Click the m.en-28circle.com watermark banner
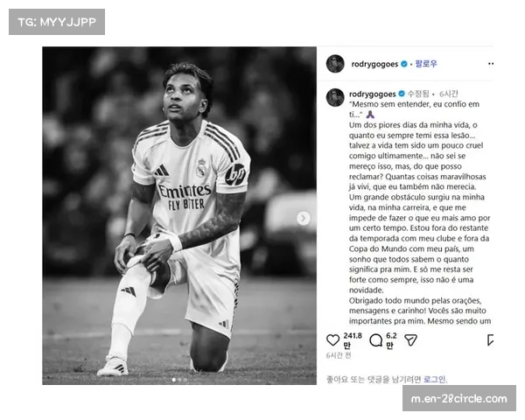This screenshot has width=525, height=420. (459, 398)
